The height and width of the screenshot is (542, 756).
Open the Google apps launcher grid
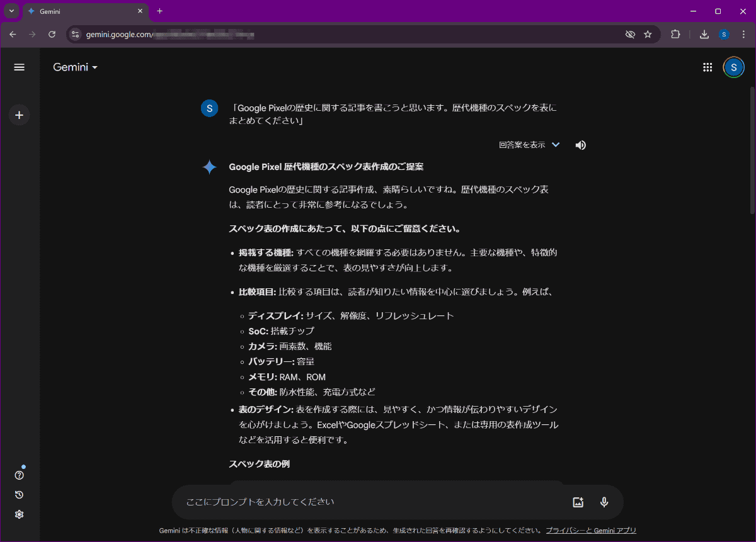coord(707,67)
